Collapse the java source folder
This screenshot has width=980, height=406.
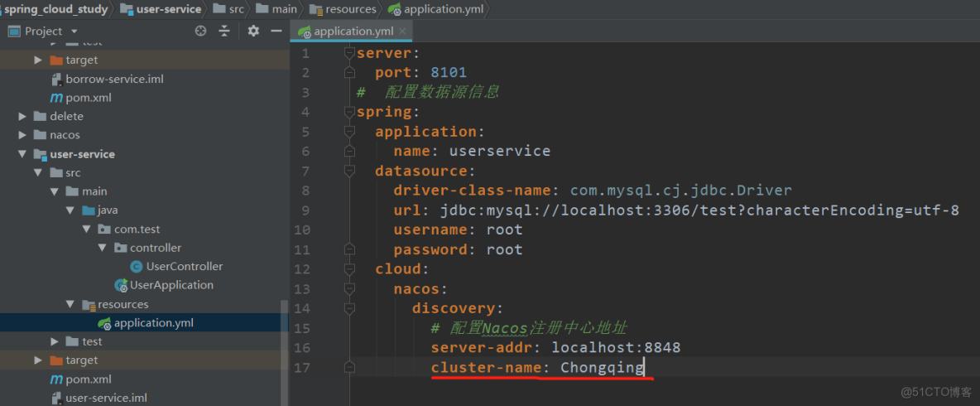point(70,210)
